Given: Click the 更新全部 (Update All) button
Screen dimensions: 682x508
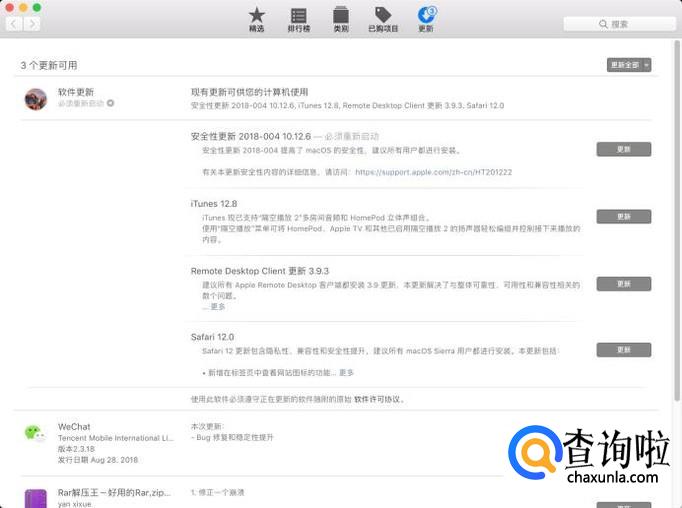Looking at the screenshot, I should pyautogui.click(x=624, y=65).
